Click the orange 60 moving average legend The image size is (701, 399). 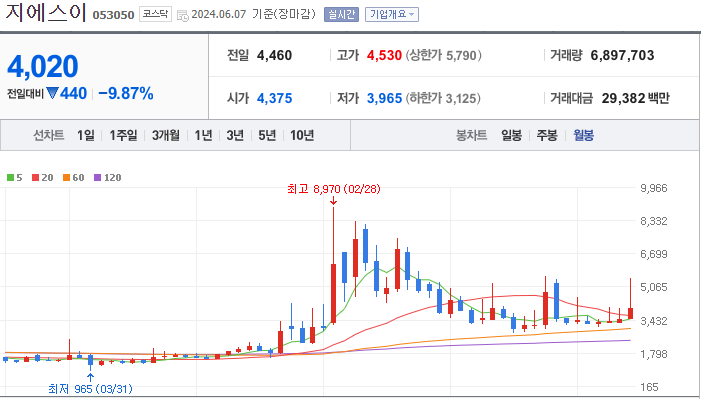[74, 178]
